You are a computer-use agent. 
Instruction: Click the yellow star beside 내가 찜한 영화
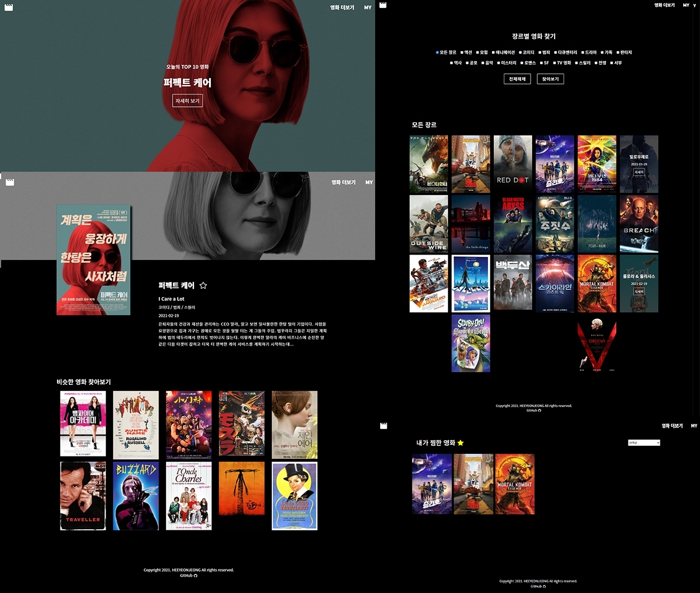461,443
